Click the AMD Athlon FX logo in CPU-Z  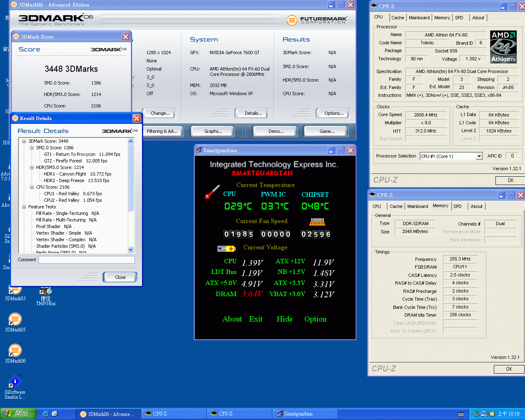[x=503, y=47]
